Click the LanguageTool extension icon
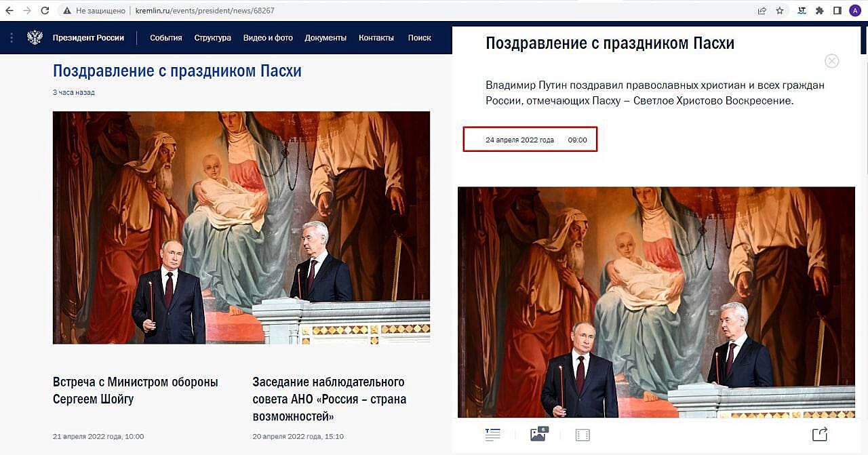The image size is (868, 455). 802,11
